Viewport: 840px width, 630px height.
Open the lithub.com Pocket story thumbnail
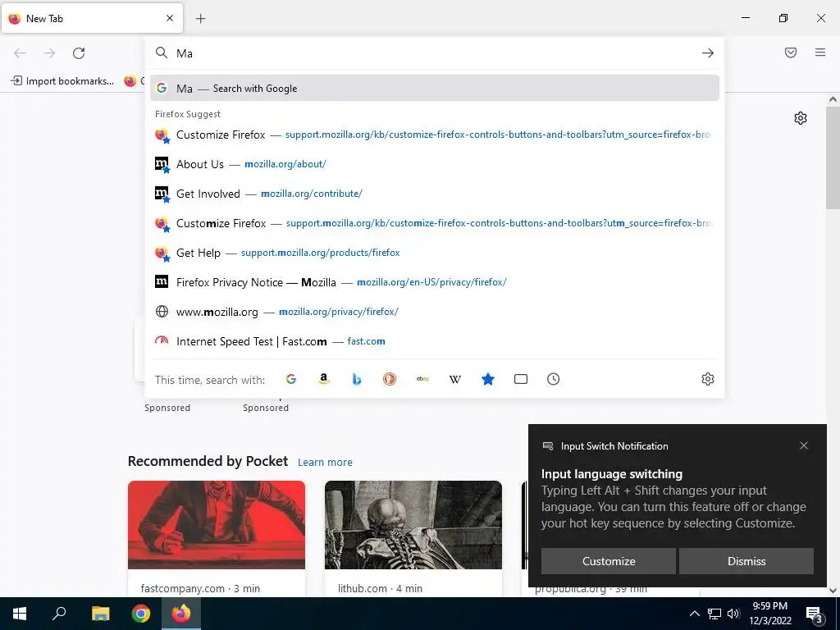pos(413,525)
